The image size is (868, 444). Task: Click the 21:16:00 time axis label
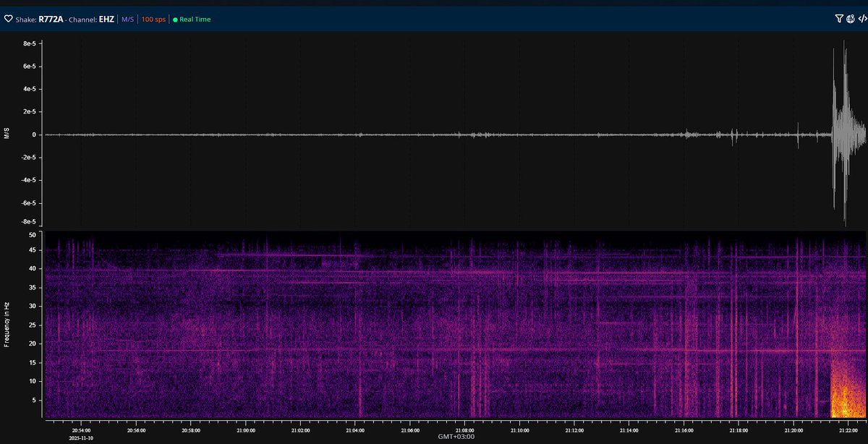(684, 430)
